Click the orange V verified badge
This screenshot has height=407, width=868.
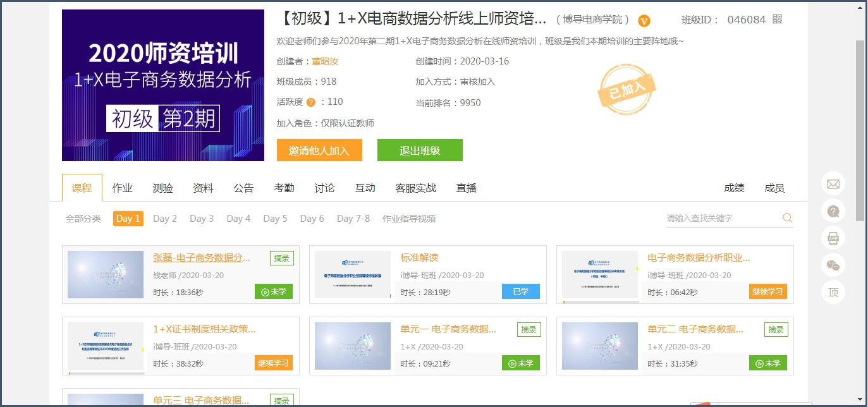(644, 21)
